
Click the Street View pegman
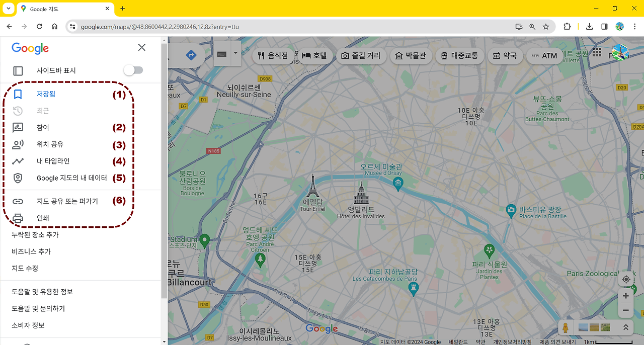pyautogui.click(x=566, y=327)
